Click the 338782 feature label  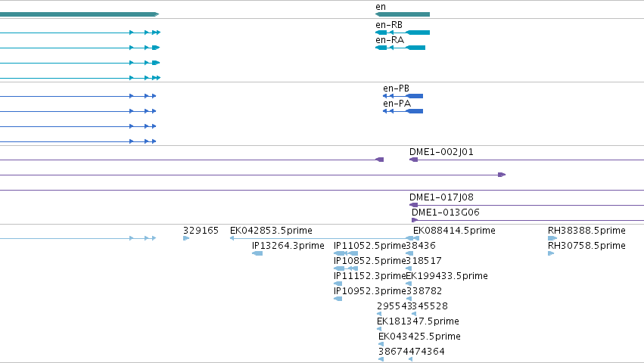point(424,292)
